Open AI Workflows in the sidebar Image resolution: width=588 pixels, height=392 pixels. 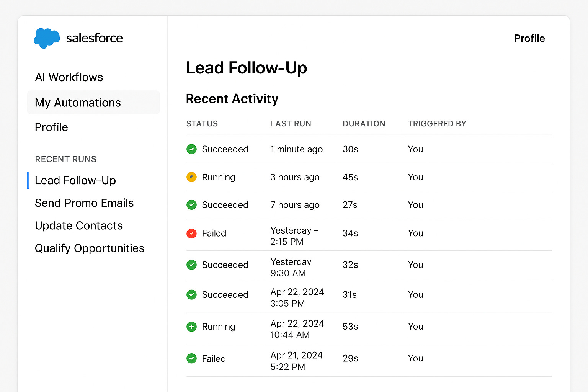tap(69, 77)
